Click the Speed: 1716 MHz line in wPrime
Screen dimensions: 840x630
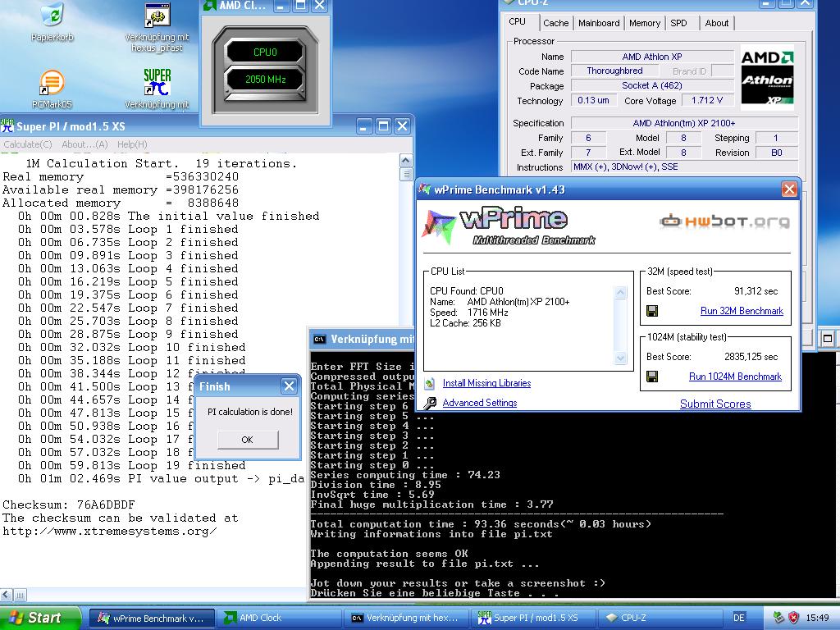468,313
